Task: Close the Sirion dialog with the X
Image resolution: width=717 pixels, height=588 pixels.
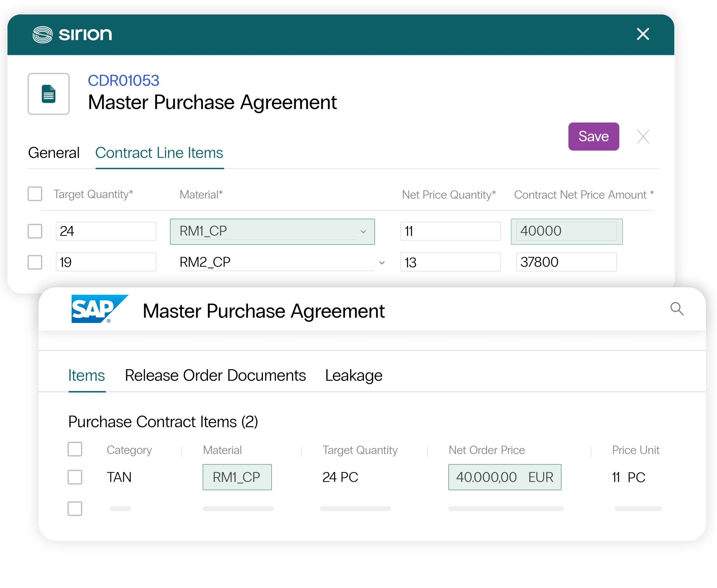Action: click(642, 34)
